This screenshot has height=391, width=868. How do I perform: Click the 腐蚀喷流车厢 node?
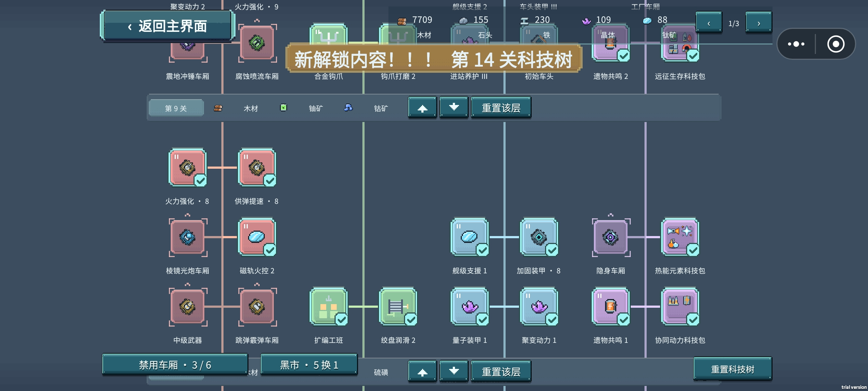(257, 43)
